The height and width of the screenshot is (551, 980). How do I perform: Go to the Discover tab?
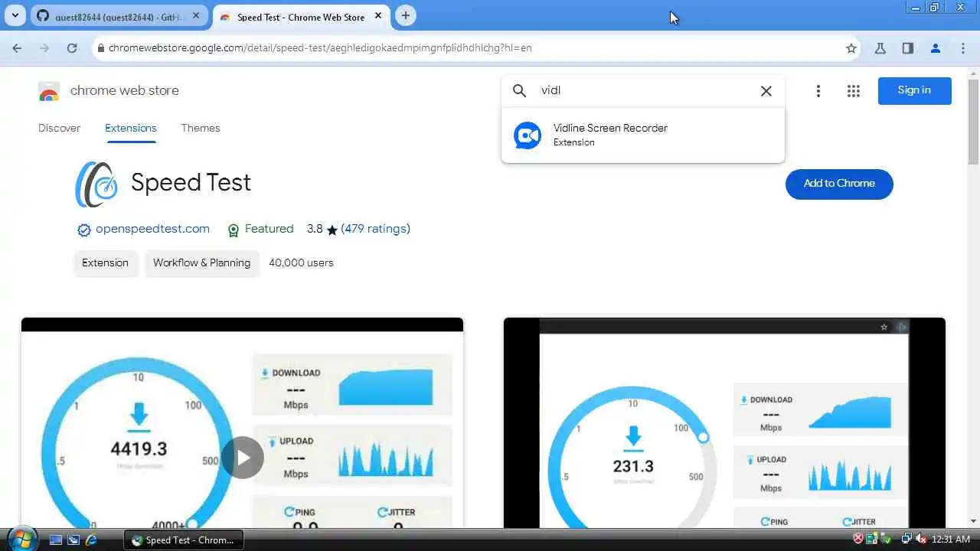[x=59, y=129]
